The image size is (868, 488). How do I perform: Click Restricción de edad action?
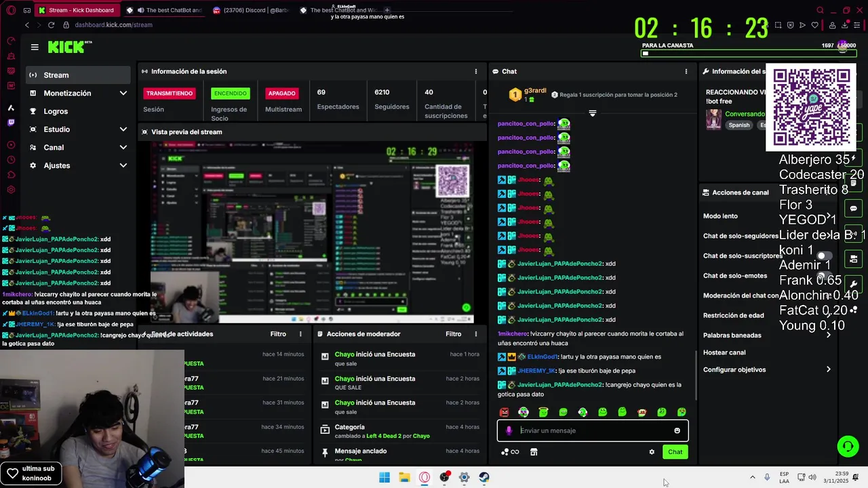point(733,315)
